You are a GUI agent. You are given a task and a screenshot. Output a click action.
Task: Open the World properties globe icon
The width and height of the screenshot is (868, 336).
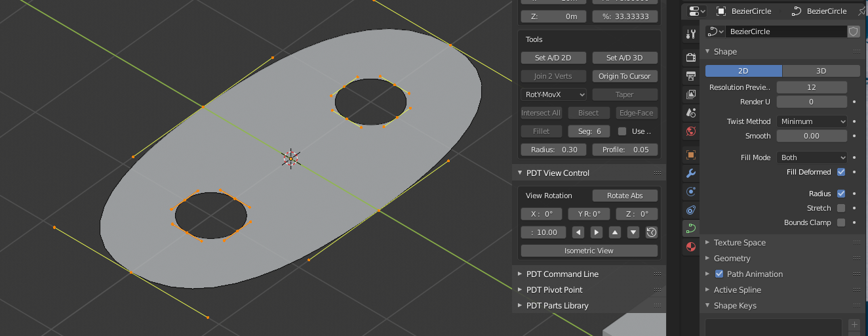click(690, 131)
